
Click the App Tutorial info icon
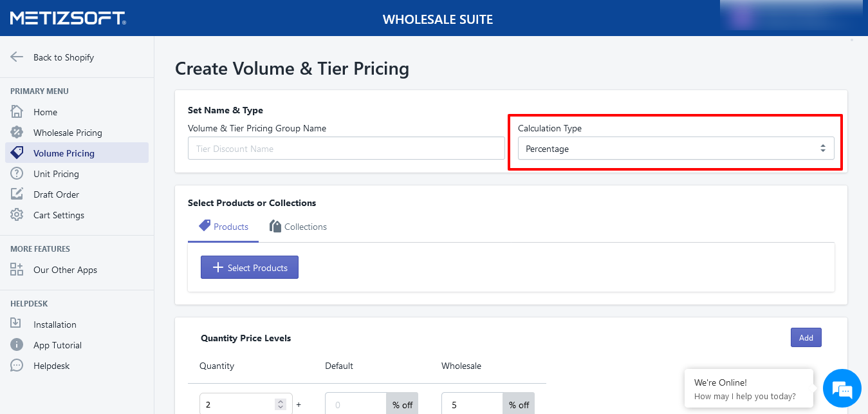click(17, 345)
